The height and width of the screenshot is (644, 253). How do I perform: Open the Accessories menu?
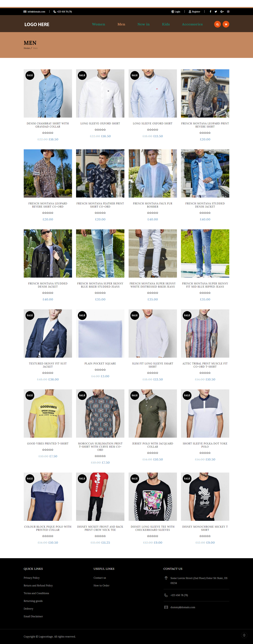192,24
